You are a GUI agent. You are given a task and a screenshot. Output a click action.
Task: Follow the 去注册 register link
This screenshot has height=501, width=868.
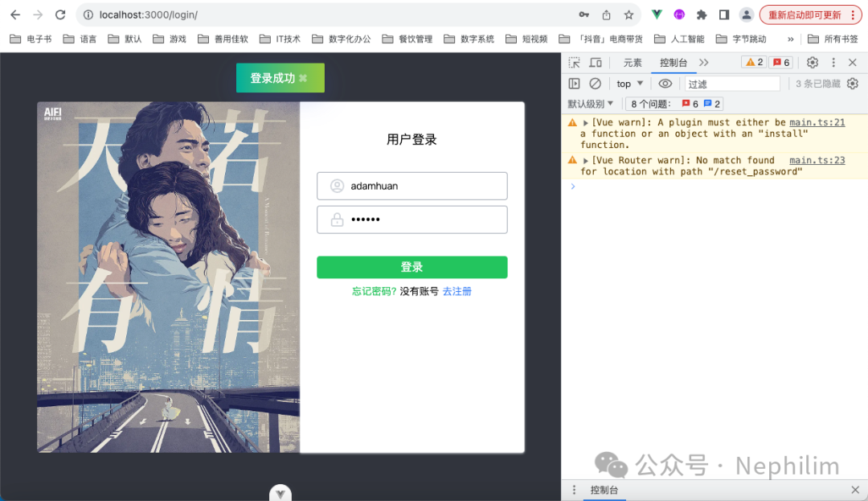[457, 291]
